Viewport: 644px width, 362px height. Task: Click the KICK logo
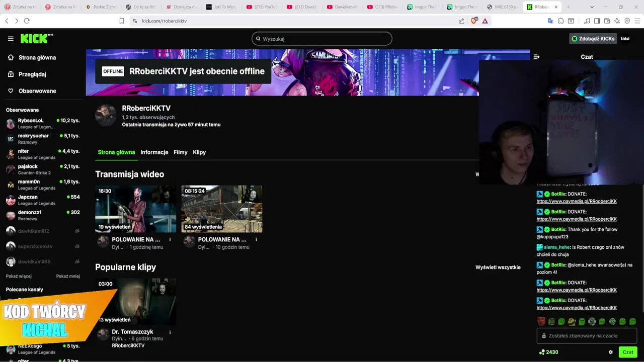(x=37, y=39)
